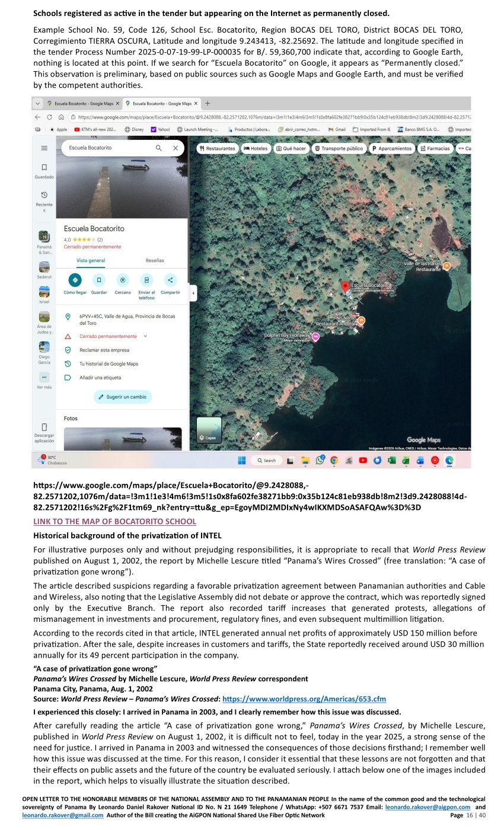The height and width of the screenshot is (830, 504).
Task: Switch to the Reseñas tab
Action: click(x=155, y=260)
